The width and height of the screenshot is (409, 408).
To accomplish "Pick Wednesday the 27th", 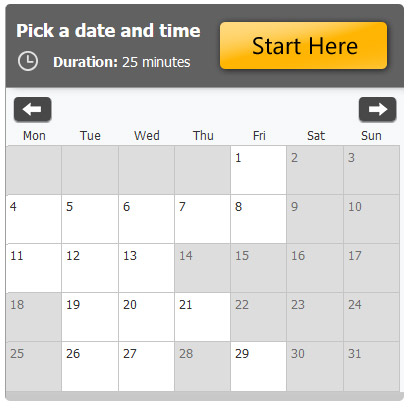I will tap(146, 366).
